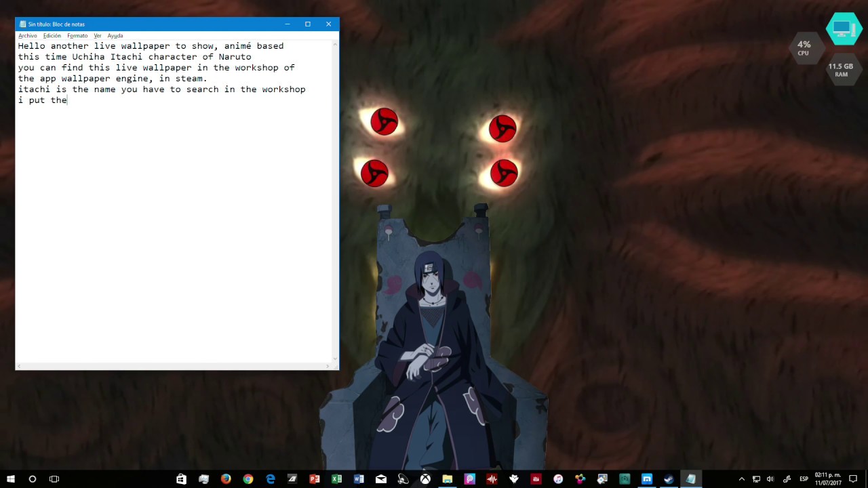Launch Google Chrome from the taskbar
Screen dimensions: 868x488
[248, 479]
